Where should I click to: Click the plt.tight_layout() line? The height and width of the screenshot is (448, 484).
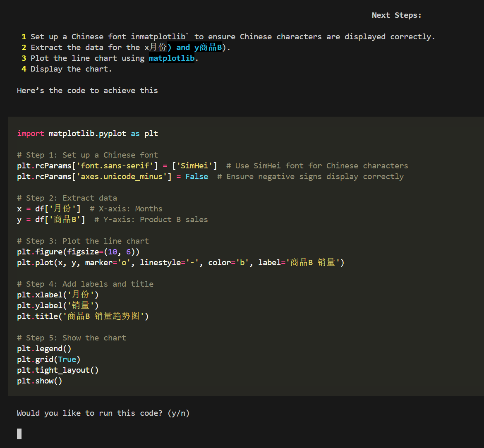(58, 370)
